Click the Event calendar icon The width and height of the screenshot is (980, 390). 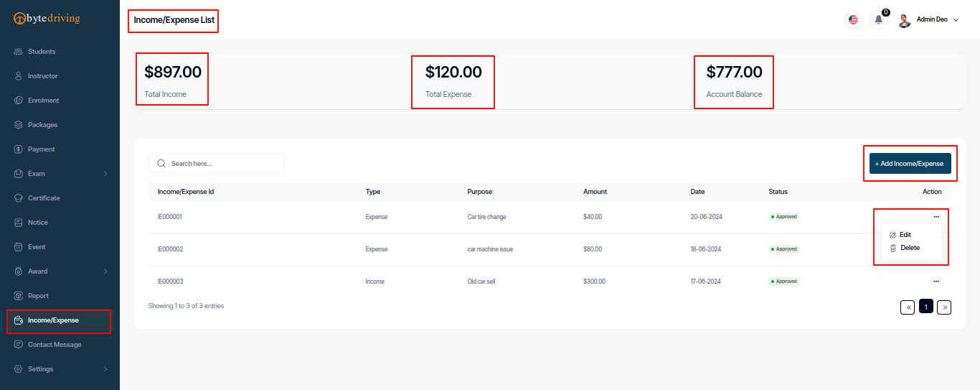pyautogui.click(x=19, y=247)
